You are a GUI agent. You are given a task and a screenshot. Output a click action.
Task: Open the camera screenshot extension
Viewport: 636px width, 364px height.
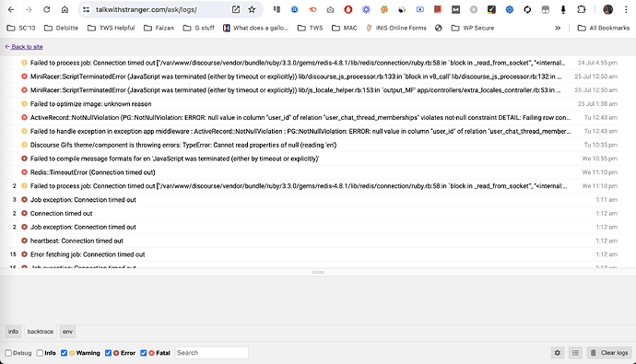pyautogui.click(x=330, y=9)
